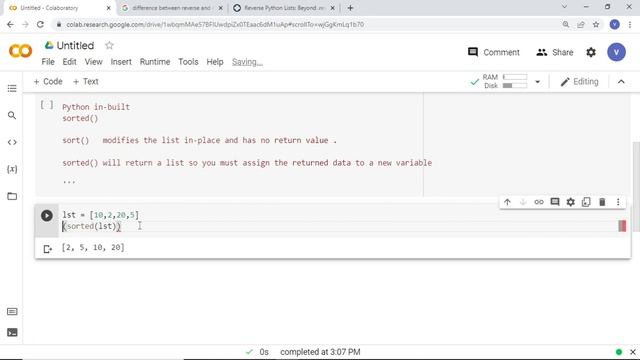Open the Insert menu
640x360 pixels.
(x=121, y=62)
